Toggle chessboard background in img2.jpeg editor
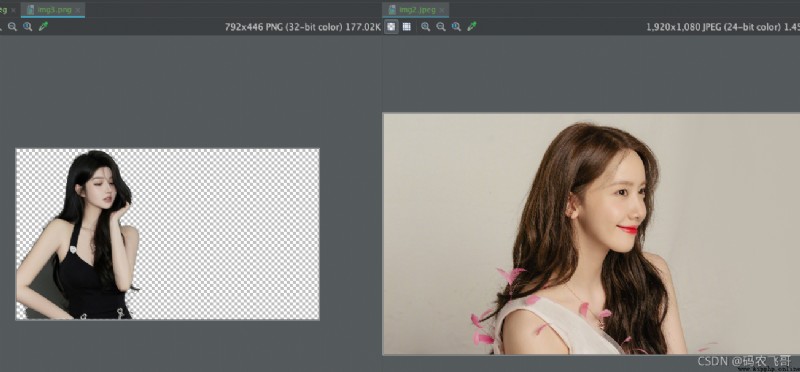 [391, 27]
